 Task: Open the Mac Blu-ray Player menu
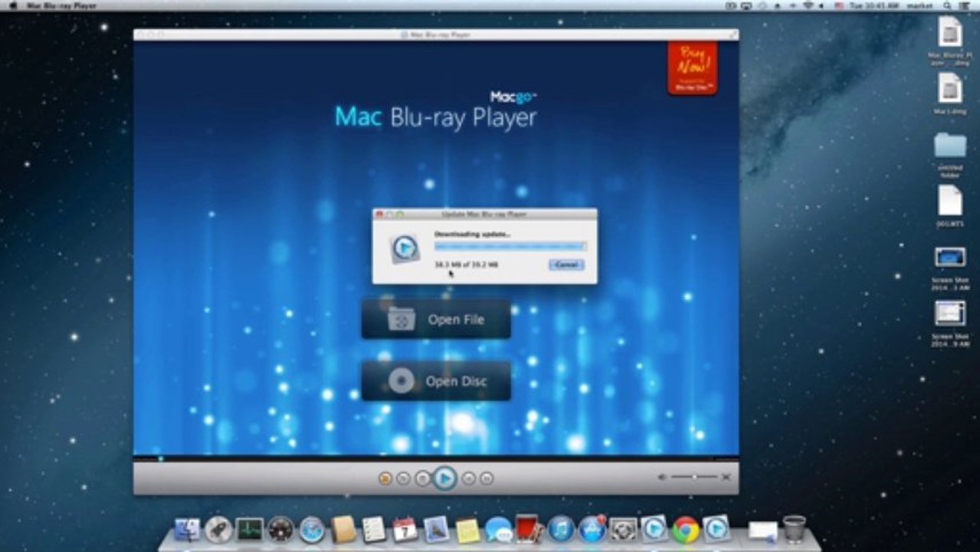point(63,5)
